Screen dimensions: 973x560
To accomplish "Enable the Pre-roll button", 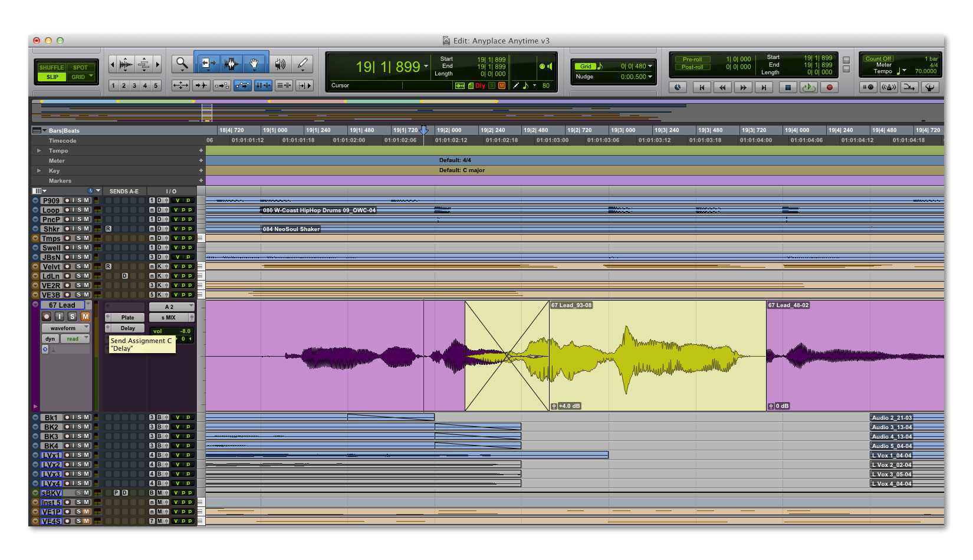I will tap(692, 60).
